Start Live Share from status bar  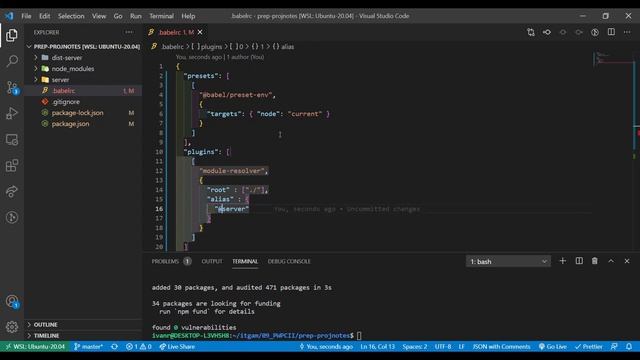(177, 347)
